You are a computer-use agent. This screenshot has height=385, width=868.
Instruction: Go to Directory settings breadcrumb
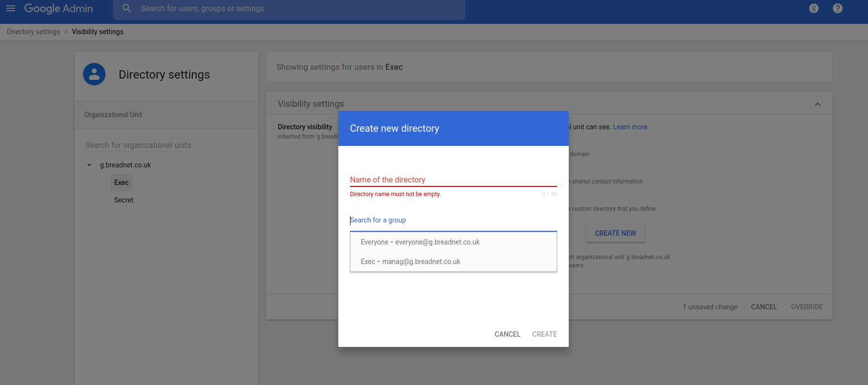33,32
